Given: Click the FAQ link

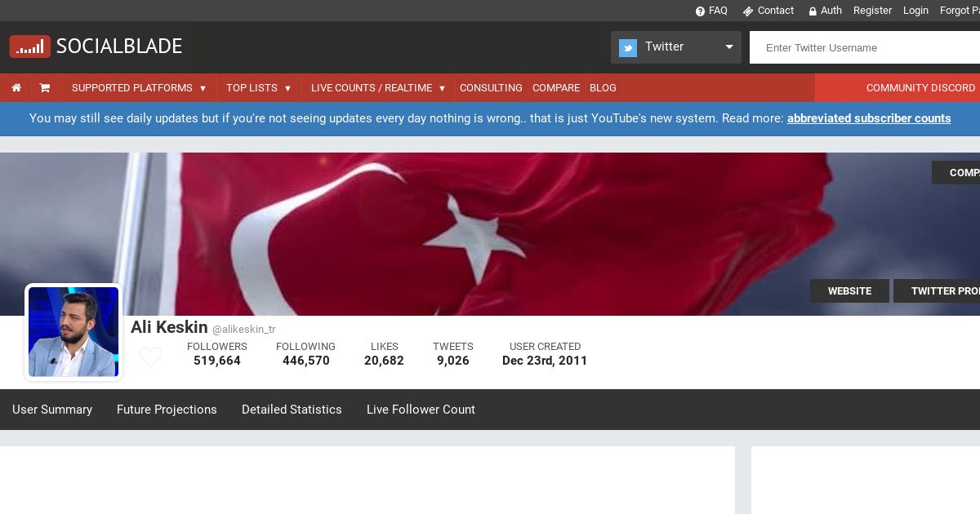Looking at the screenshot, I should [718, 11].
